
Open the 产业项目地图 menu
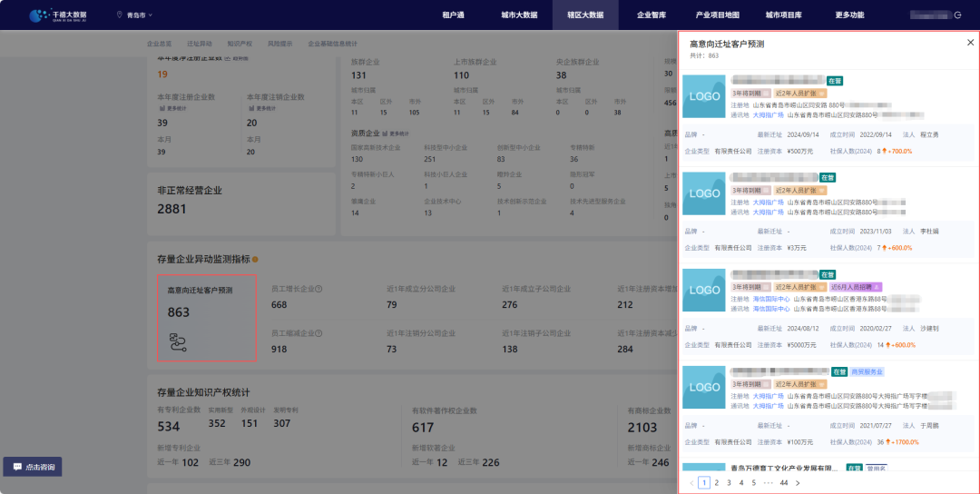point(718,15)
